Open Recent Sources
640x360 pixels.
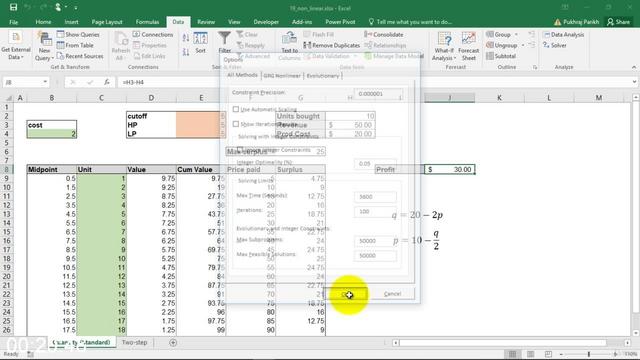tap(80, 56)
